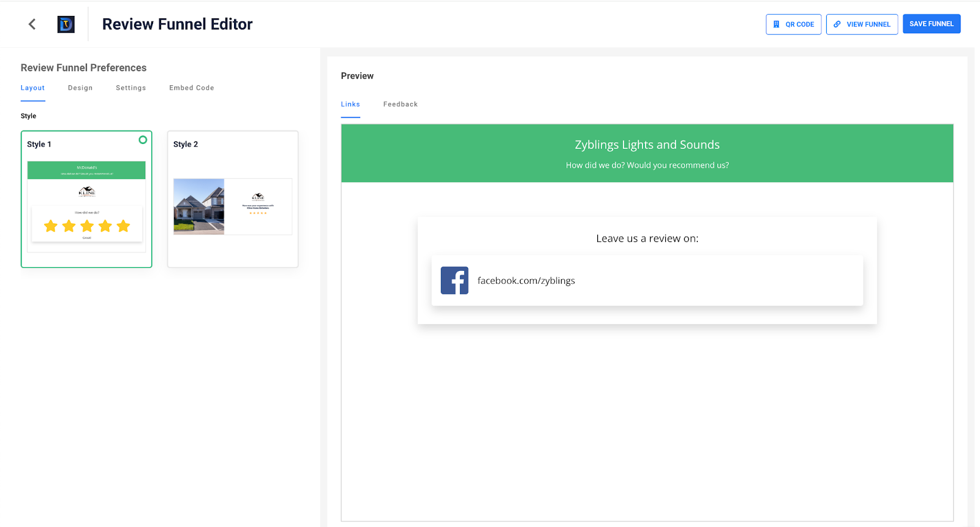Screen dimensions: 980x527
Task: Open the Settings tab
Action: point(131,88)
